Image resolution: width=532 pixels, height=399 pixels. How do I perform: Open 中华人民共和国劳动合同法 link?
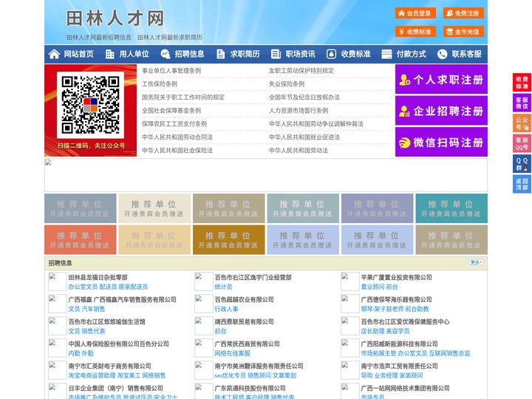177,137
